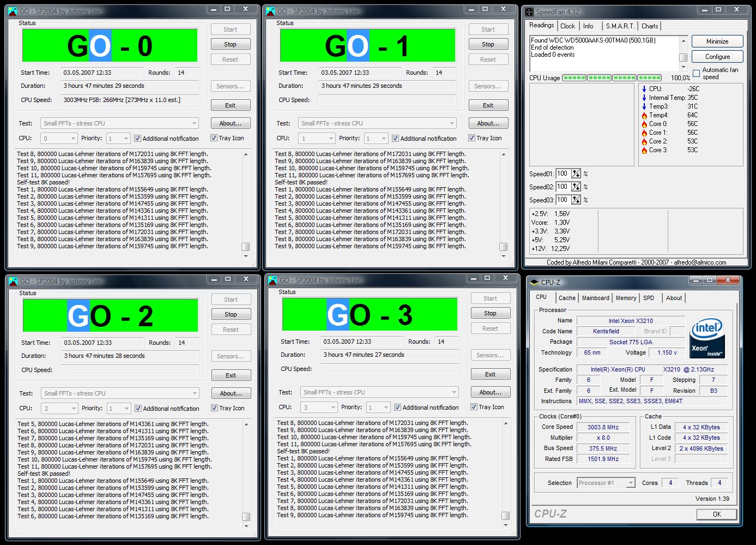756x545 pixels.
Task: Open the Test dropdown in GO-3 window
Action: tap(379, 392)
